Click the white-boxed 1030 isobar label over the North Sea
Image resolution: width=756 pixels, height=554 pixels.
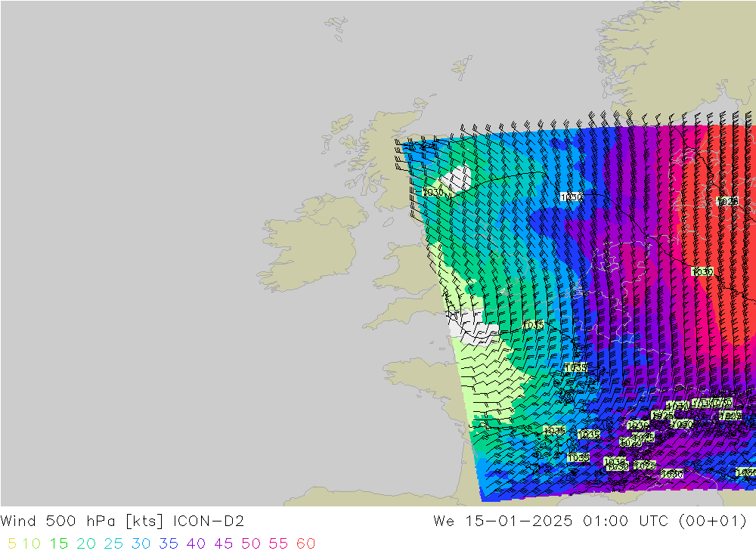click(572, 197)
